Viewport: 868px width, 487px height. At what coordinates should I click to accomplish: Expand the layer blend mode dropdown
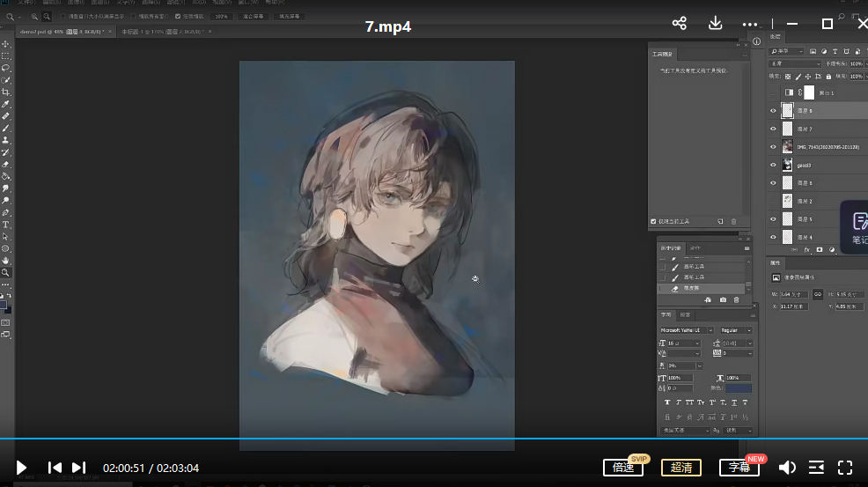pos(795,64)
